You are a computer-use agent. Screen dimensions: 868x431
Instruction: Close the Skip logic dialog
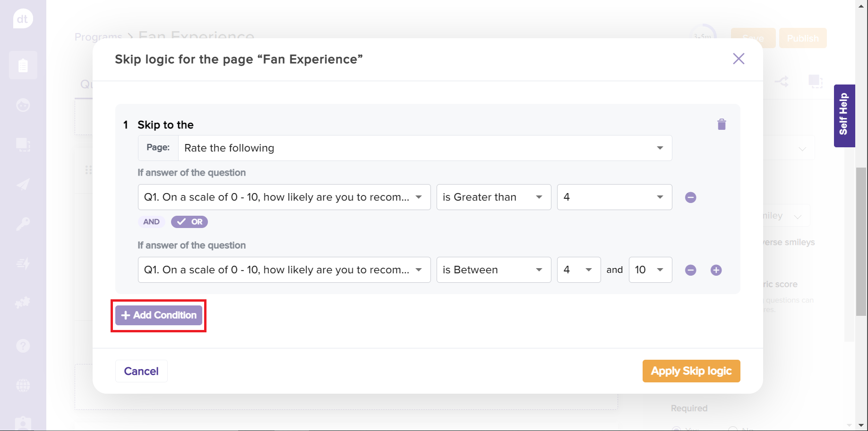click(738, 59)
